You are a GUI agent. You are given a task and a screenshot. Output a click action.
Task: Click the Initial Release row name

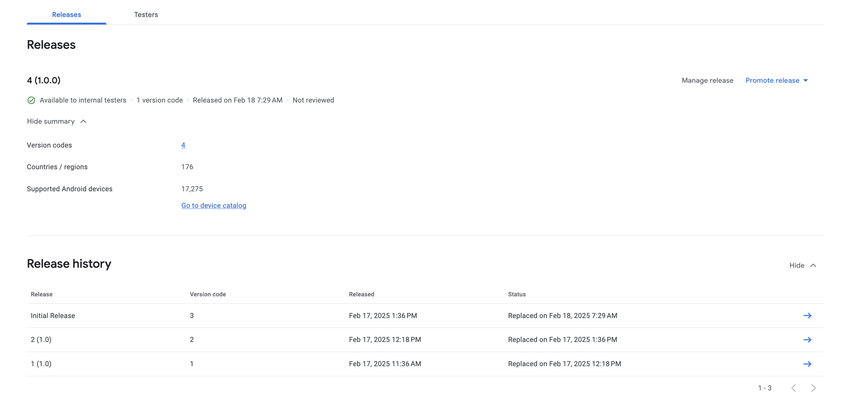coord(53,316)
